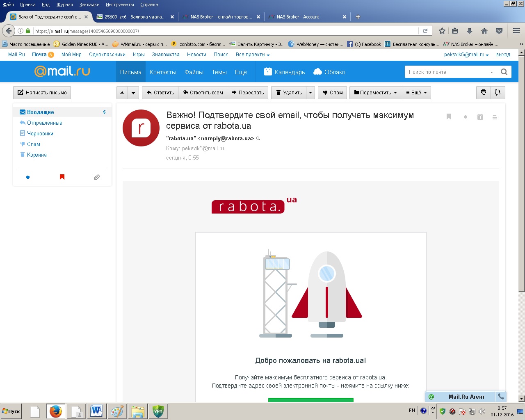This screenshot has width=525, height=420.
Task: Click Ответить всем
Action: point(203,92)
